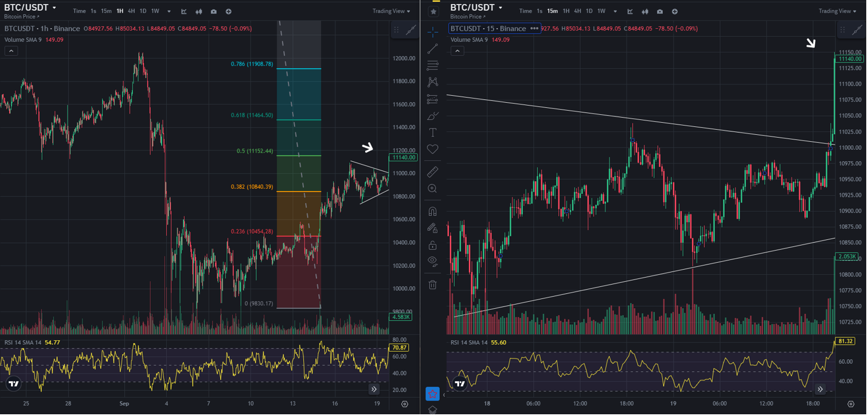Toggle magnet mode in drawing toolbar

click(433, 211)
